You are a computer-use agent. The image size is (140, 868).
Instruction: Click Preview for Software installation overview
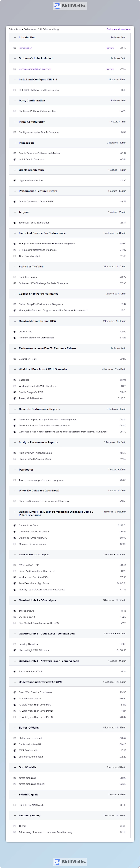110,69
